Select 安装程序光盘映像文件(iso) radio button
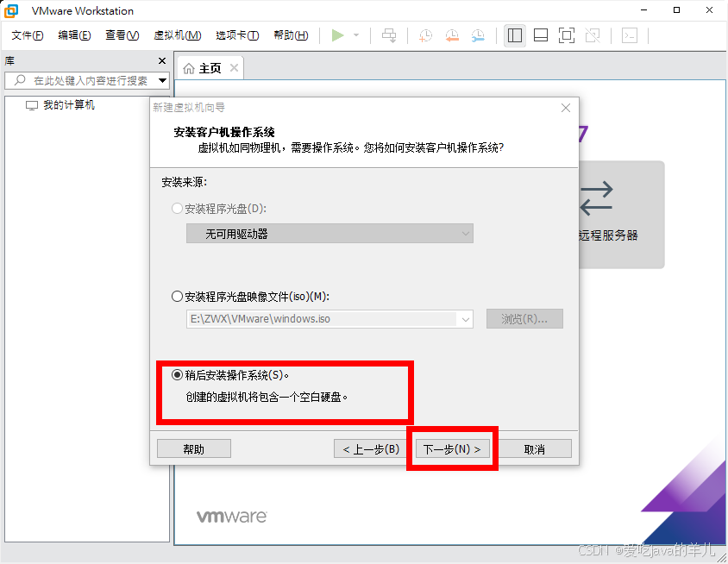This screenshot has height=564, width=728. (x=177, y=296)
